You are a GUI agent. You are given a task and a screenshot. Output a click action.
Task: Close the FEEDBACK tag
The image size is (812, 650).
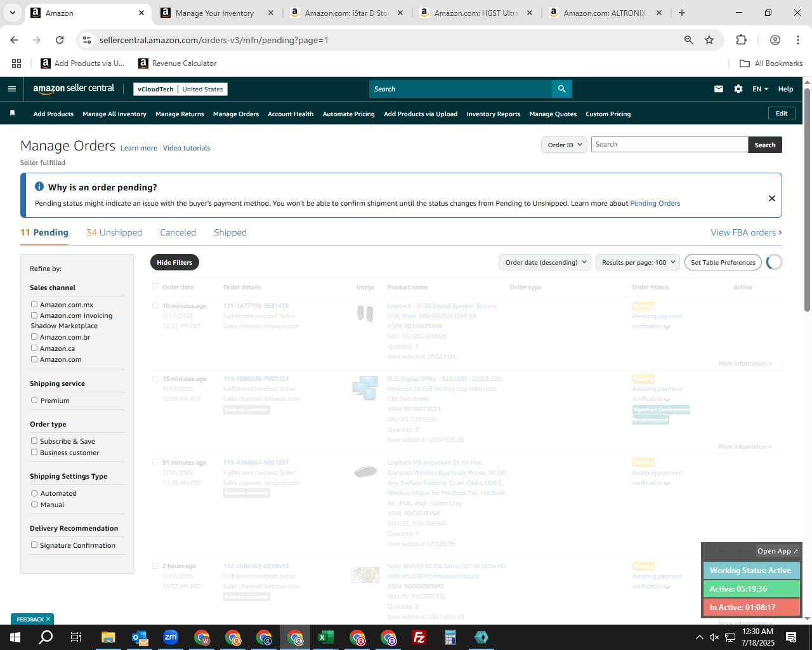tap(48, 619)
